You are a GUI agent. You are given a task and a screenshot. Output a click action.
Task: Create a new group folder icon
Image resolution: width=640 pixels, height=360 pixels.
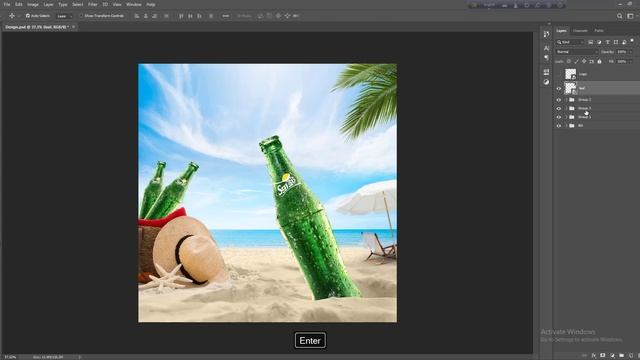point(621,356)
